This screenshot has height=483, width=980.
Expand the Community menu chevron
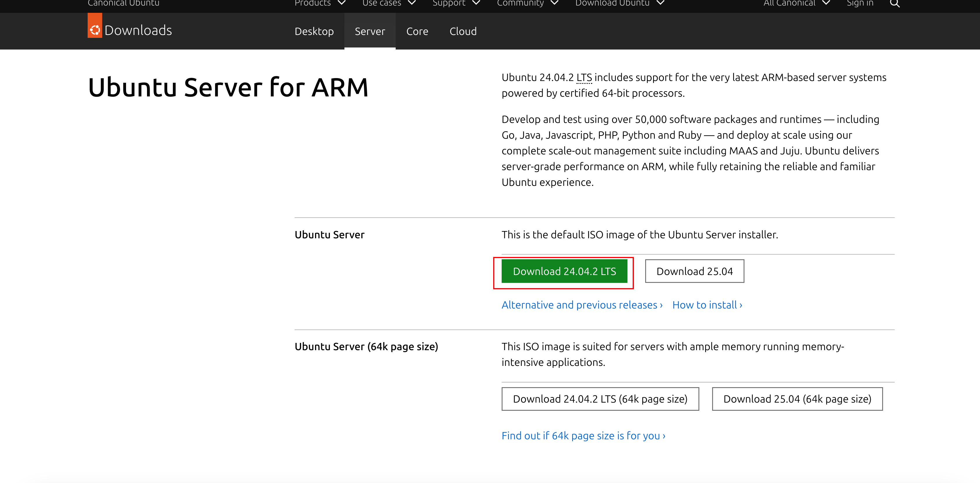click(554, 3)
